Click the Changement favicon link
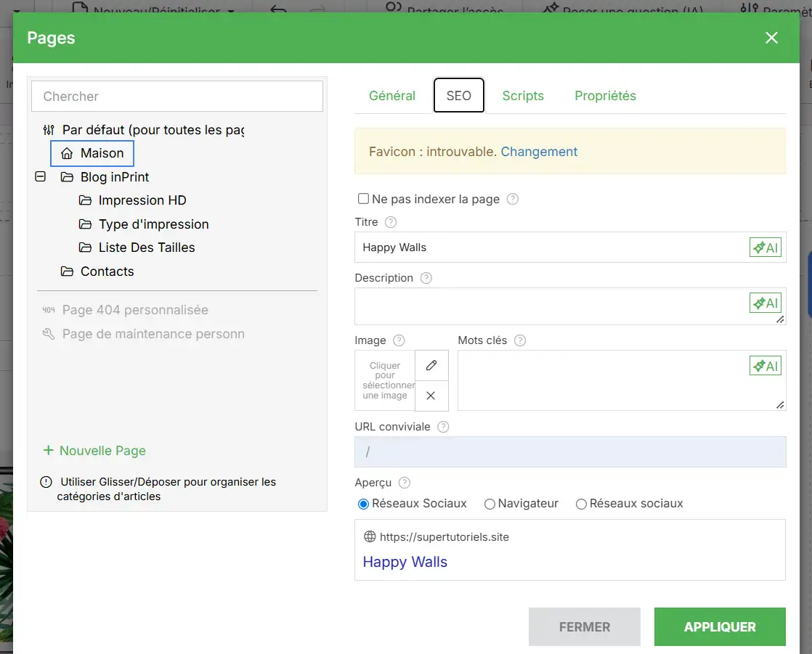Screen dimensions: 812x654 539,152
